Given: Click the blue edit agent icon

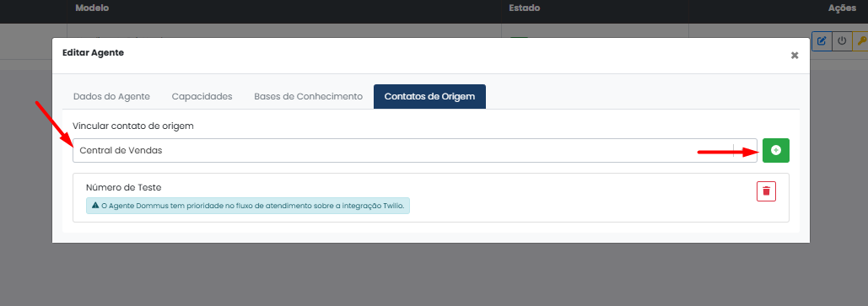Looking at the screenshot, I should [x=822, y=40].
